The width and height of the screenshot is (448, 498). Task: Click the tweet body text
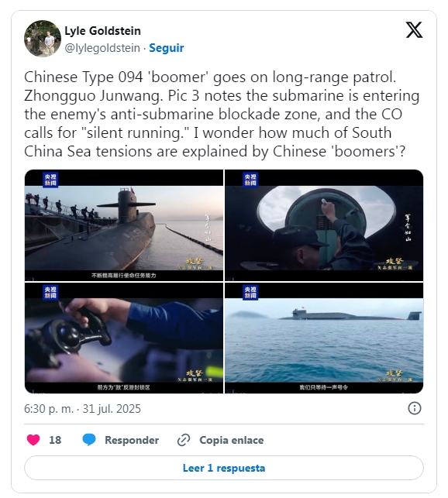(x=222, y=114)
